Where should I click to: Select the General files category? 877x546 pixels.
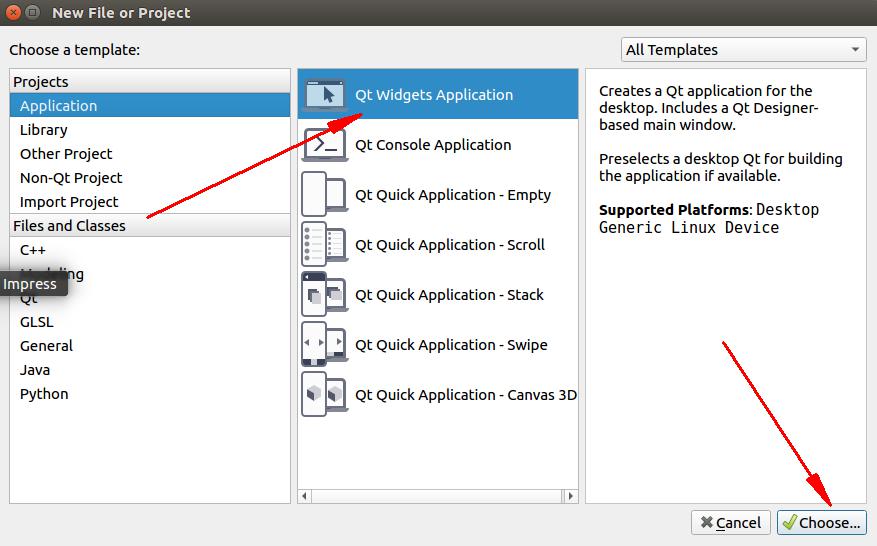coord(150,346)
